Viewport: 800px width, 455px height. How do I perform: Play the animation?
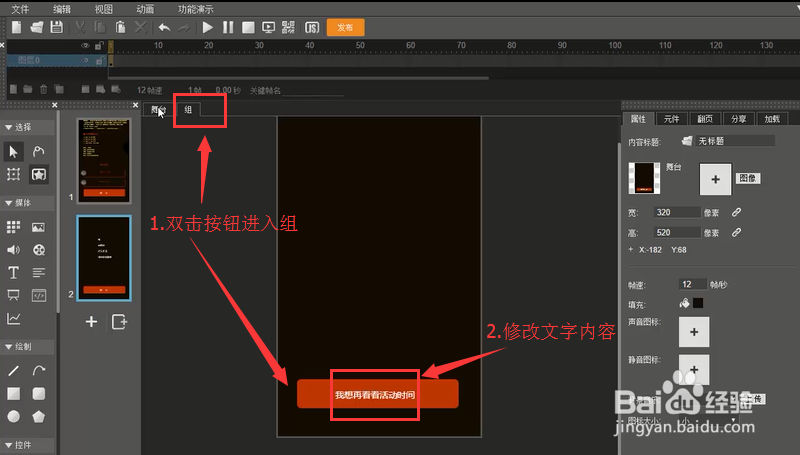tap(208, 27)
